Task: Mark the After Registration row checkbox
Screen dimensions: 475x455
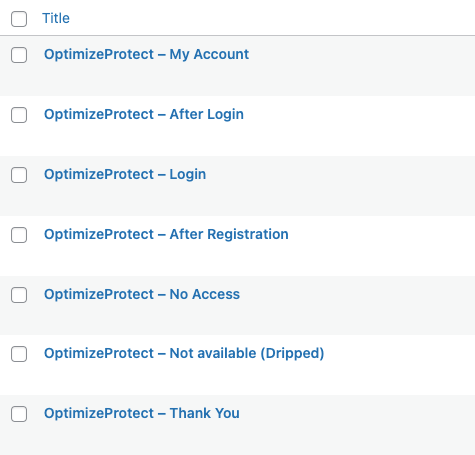Action: coord(19,235)
